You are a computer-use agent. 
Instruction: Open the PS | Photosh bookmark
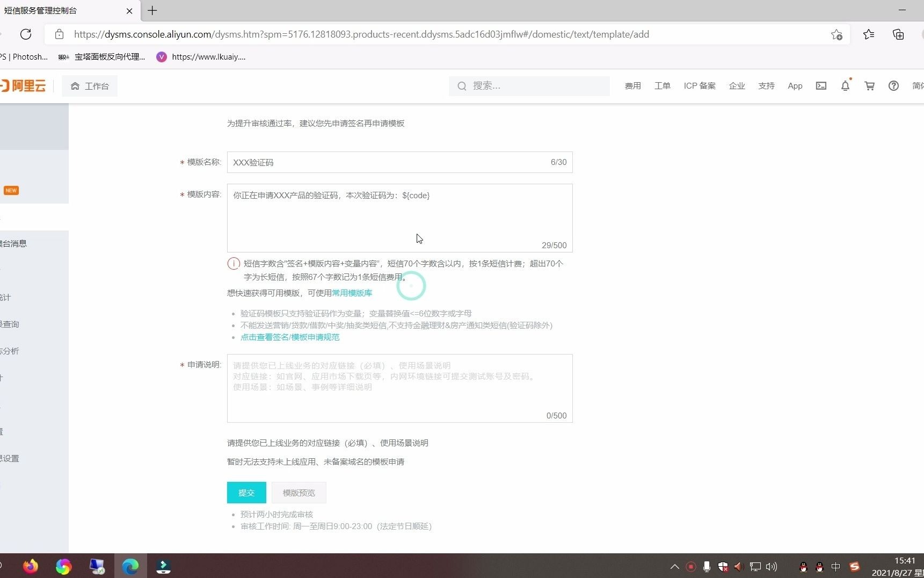(x=24, y=57)
